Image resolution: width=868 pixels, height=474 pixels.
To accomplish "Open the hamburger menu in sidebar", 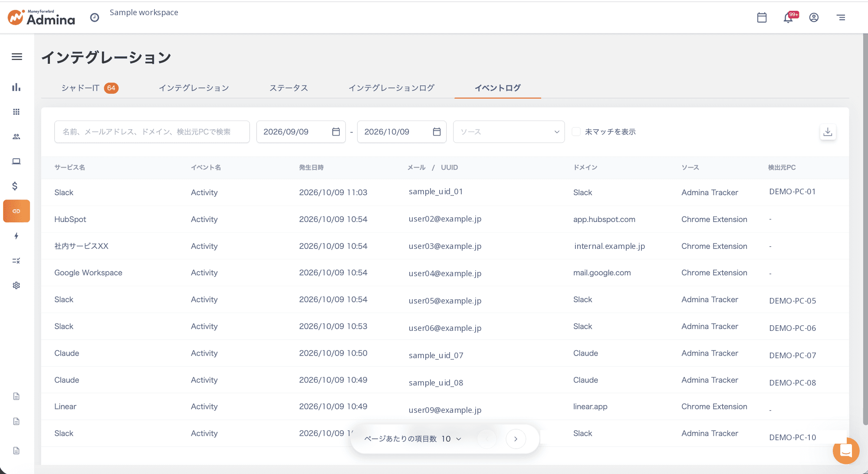I will pyautogui.click(x=16, y=57).
